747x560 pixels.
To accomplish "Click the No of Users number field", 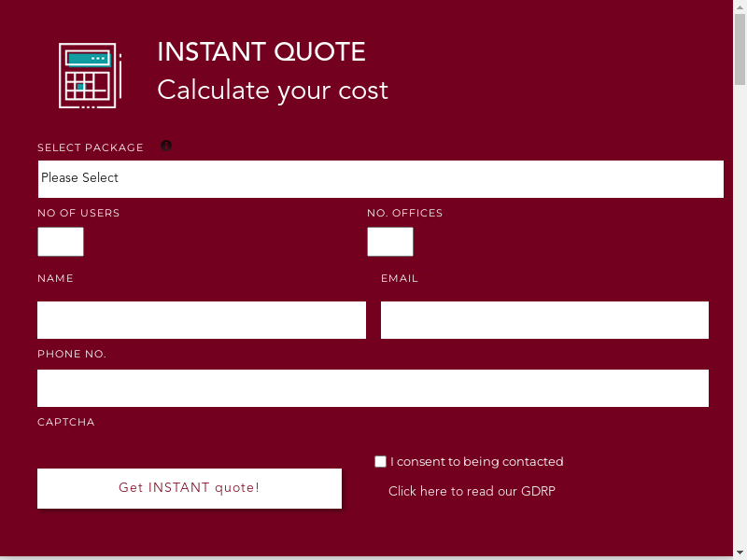I will click(x=61, y=242).
